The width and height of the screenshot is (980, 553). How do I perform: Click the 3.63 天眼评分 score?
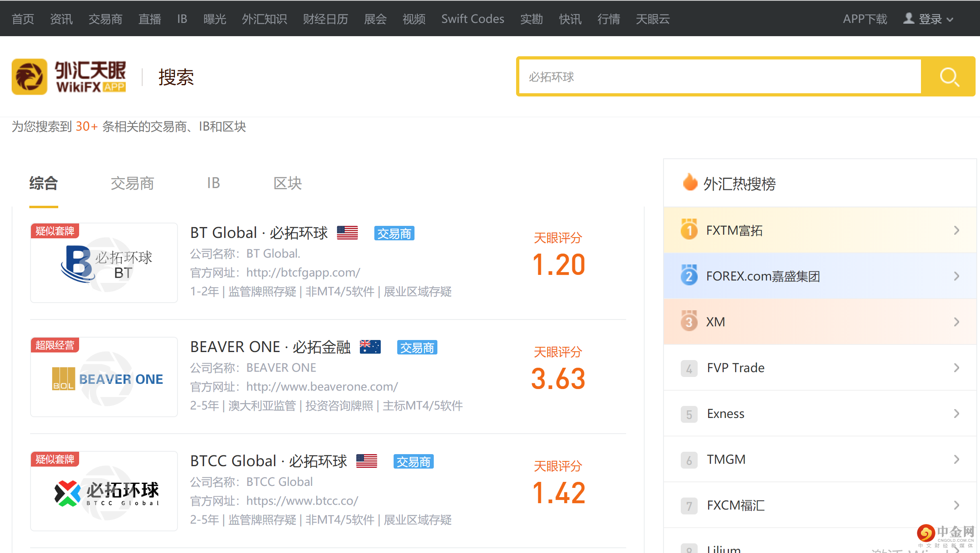click(x=558, y=379)
